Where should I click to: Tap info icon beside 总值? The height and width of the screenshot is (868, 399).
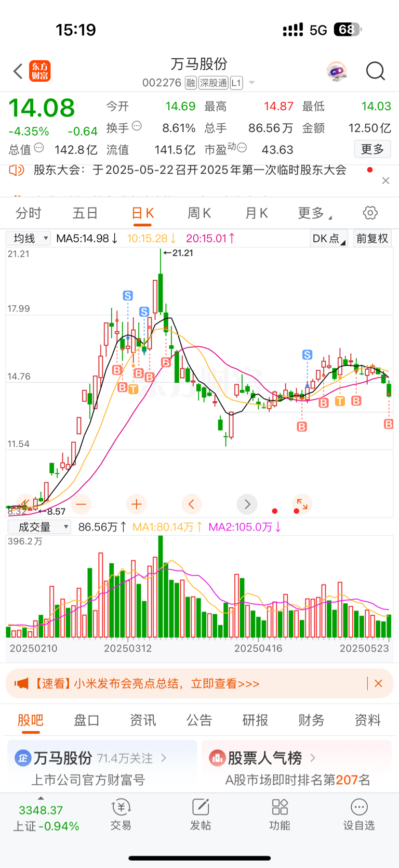[x=39, y=148]
